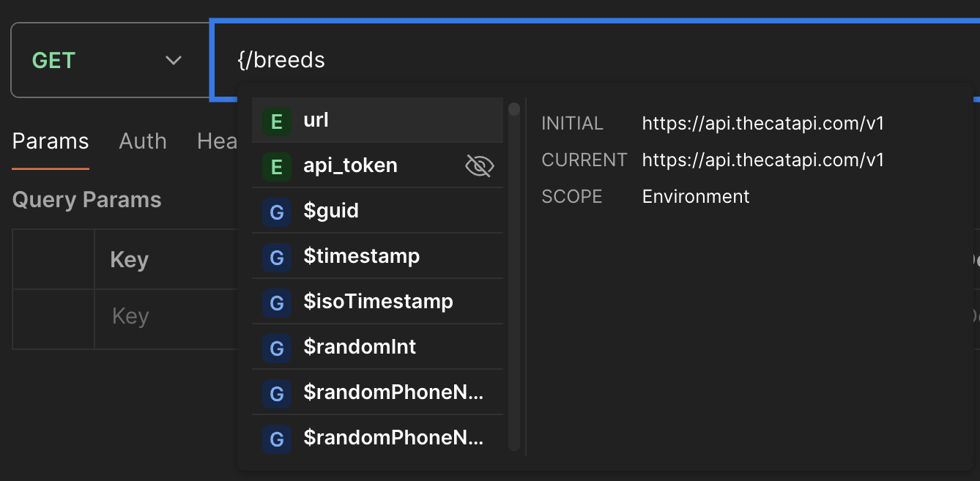Expand HTTP method list via chevron arrow

[174, 60]
